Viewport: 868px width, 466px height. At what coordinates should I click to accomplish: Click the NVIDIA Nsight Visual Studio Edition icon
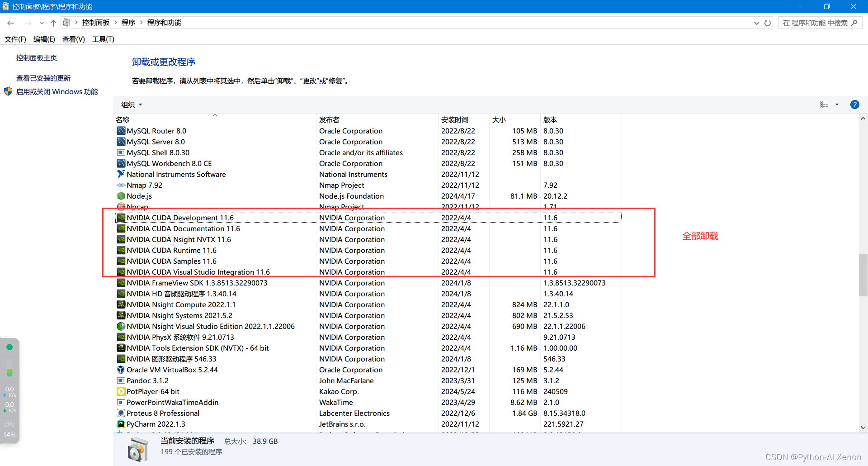[121, 326]
